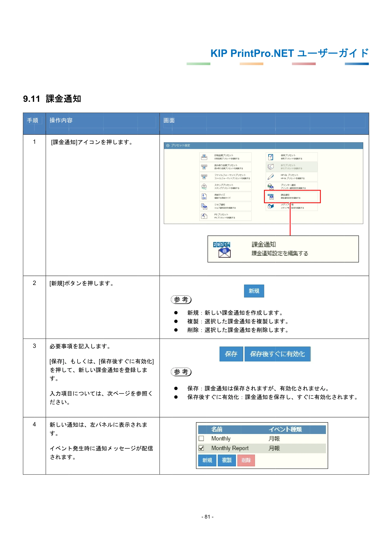
Task: Click the プリンター通知設定を編集する description
Action: coord(293,188)
